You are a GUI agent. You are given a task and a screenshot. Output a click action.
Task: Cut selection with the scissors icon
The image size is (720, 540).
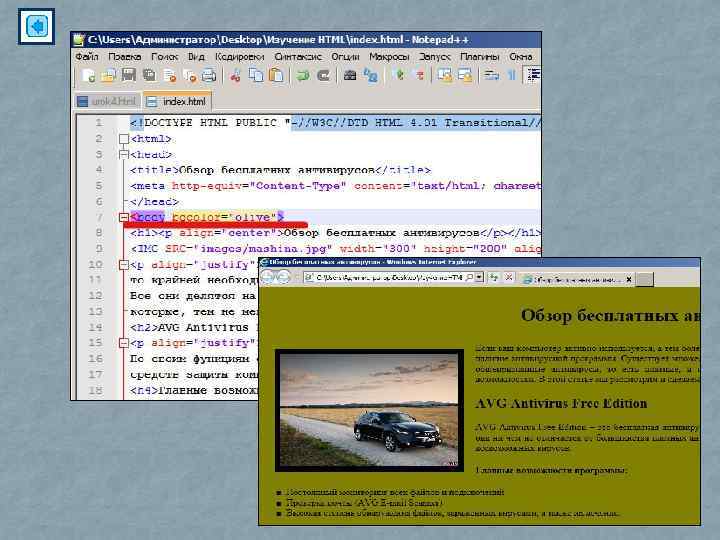point(236,75)
